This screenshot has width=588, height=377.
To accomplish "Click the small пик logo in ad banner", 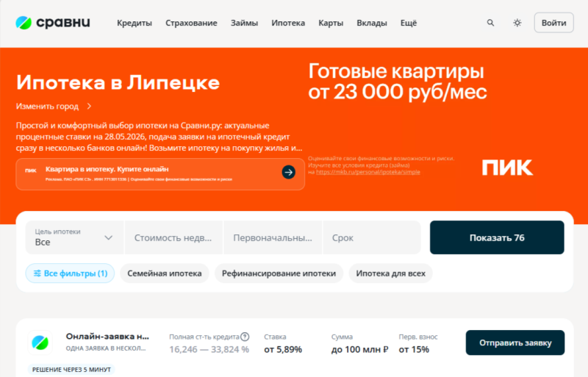I will click(30, 170).
